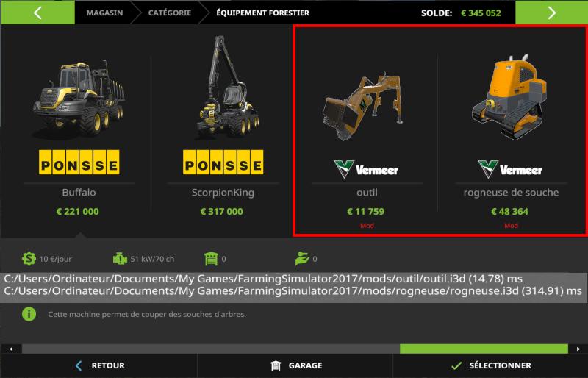Click the RETOUR button
Screen dimensions: 588x378
100,365
